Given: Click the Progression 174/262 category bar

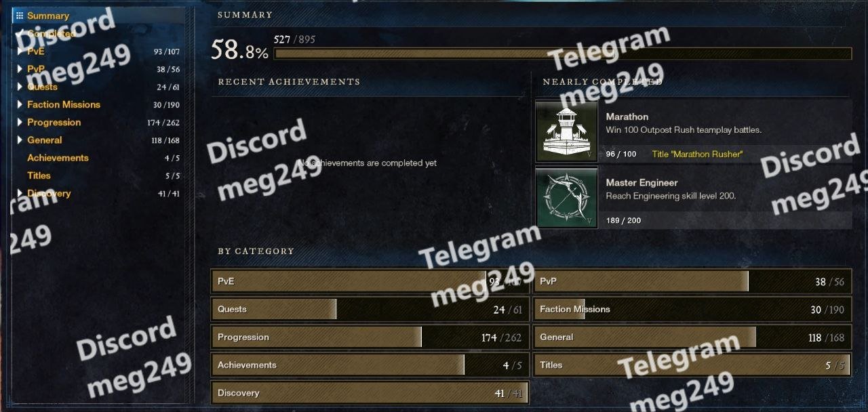Looking at the screenshot, I should point(370,337).
